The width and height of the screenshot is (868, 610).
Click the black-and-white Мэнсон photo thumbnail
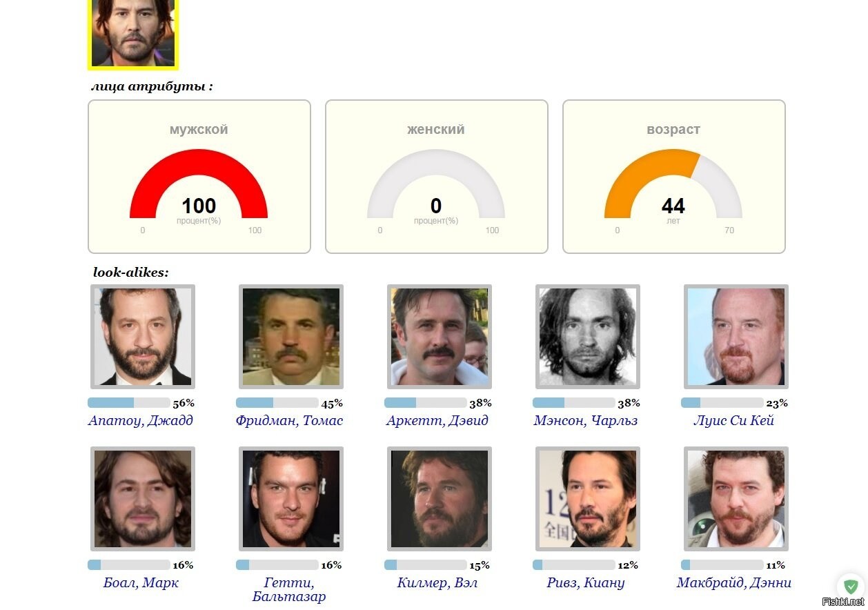(x=588, y=337)
